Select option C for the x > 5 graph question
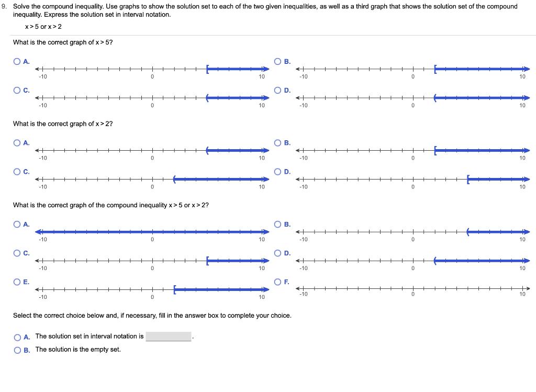The width and height of the screenshot is (536, 392). click(x=16, y=90)
